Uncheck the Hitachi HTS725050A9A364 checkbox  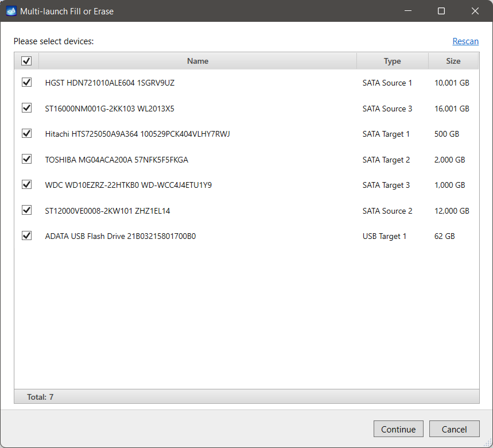click(x=26, y=133)
